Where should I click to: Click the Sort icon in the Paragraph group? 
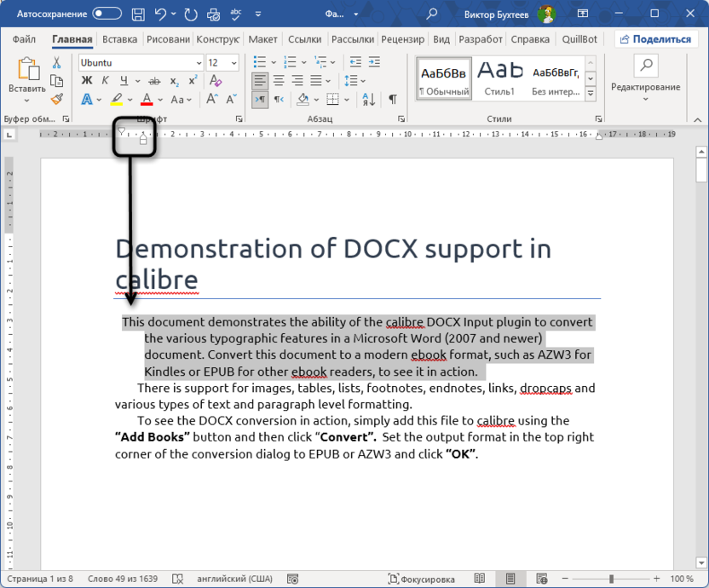pyautogui.click(x=369, y=99)
